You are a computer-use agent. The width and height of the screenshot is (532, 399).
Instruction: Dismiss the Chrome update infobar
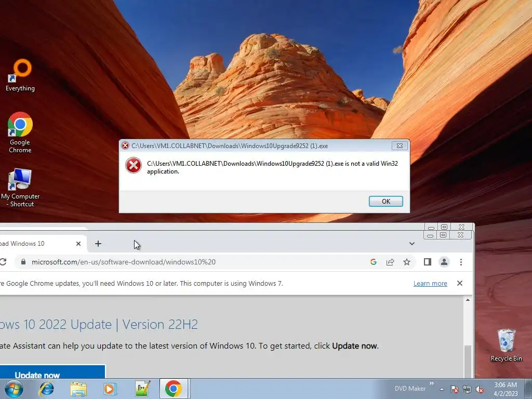pyautogui.click(x=460, y=283)
